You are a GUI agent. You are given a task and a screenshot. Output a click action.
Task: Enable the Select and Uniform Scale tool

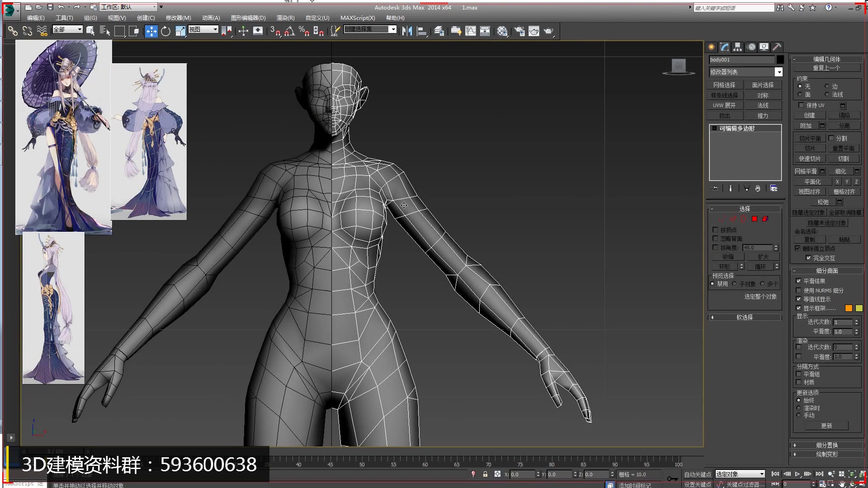179,31
